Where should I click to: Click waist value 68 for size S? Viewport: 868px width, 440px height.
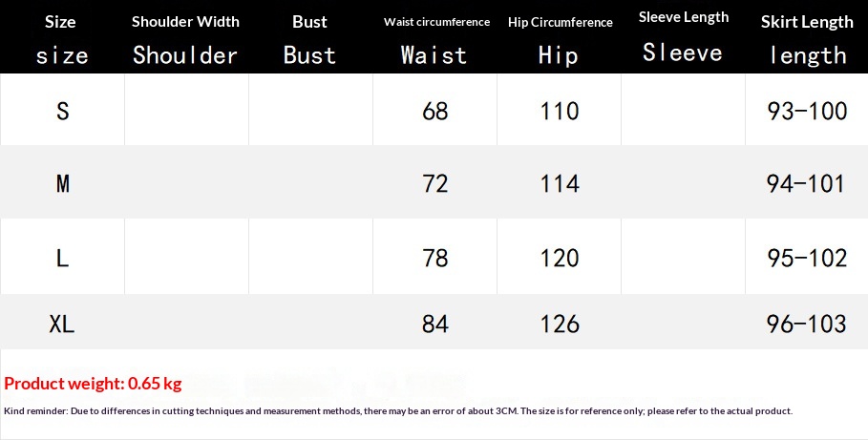coord(434,111)
